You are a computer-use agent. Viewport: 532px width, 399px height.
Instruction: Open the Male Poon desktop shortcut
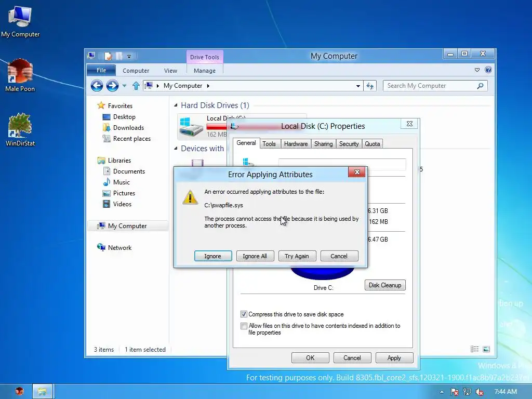[20, 75]
